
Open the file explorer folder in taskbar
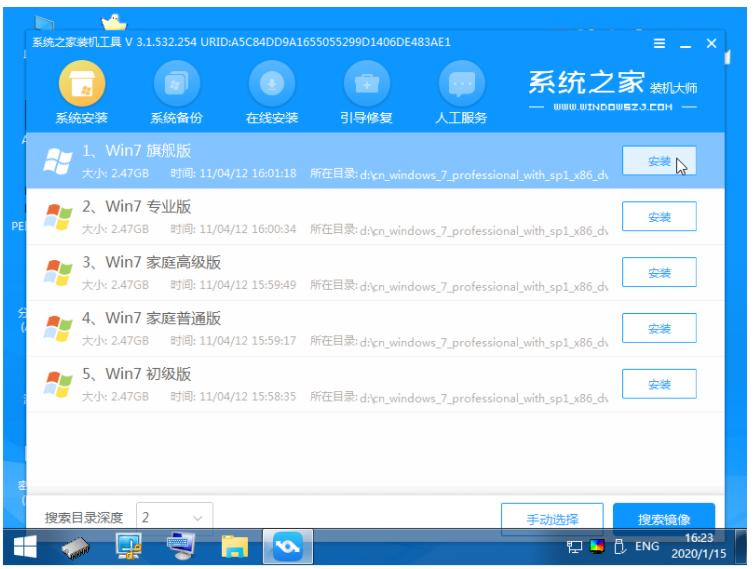(234, 547)
